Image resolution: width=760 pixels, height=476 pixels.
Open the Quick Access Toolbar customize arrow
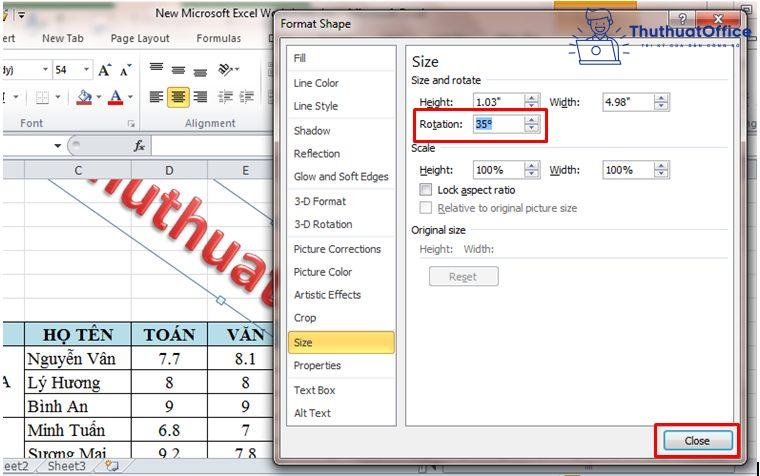21,16
